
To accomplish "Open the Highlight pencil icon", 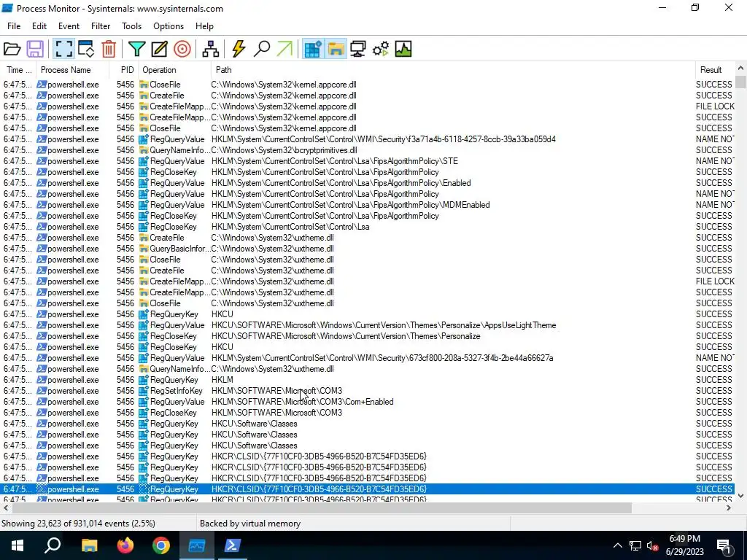I will coord(159,49).
